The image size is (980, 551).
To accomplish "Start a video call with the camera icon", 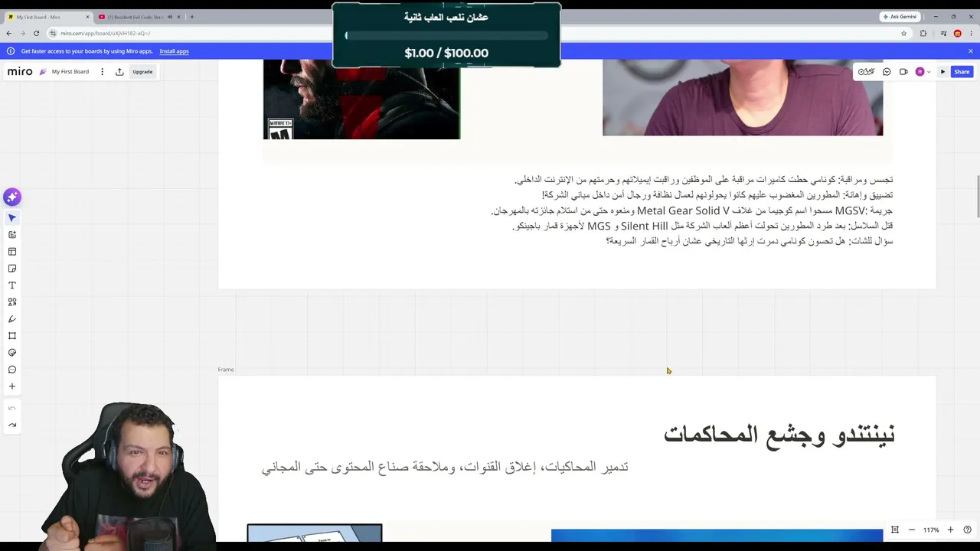I will point(903,72).
